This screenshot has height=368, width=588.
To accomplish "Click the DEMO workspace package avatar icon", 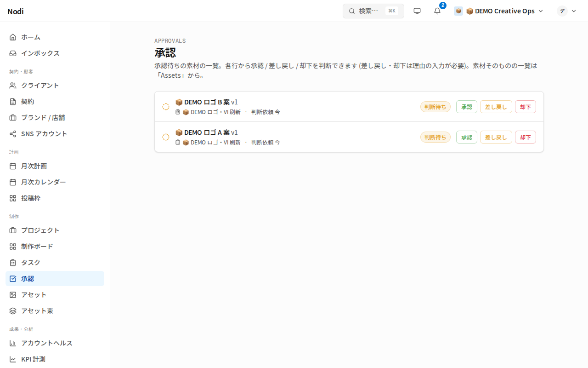I will pyautogui.click(x=458, y=11).
